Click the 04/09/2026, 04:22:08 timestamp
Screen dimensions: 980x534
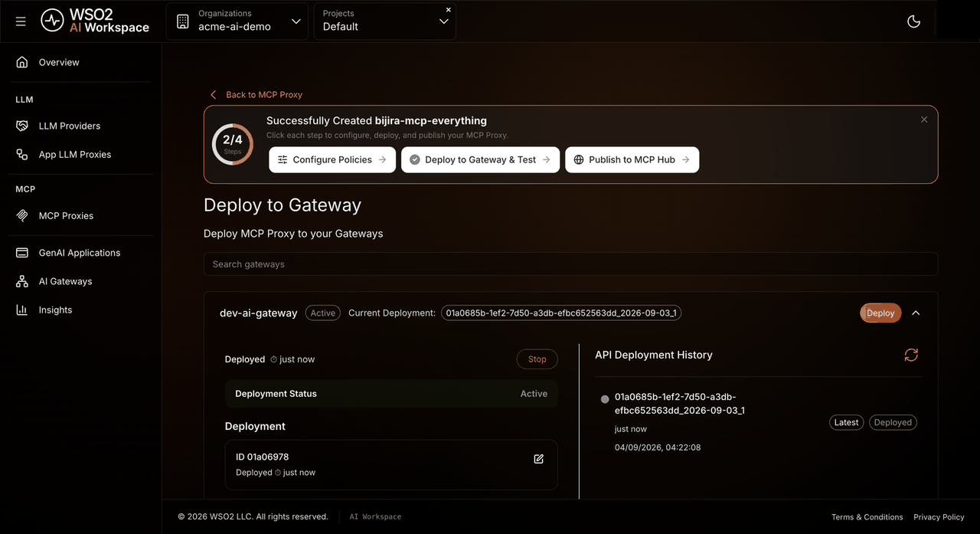click(x=658, y=447)
